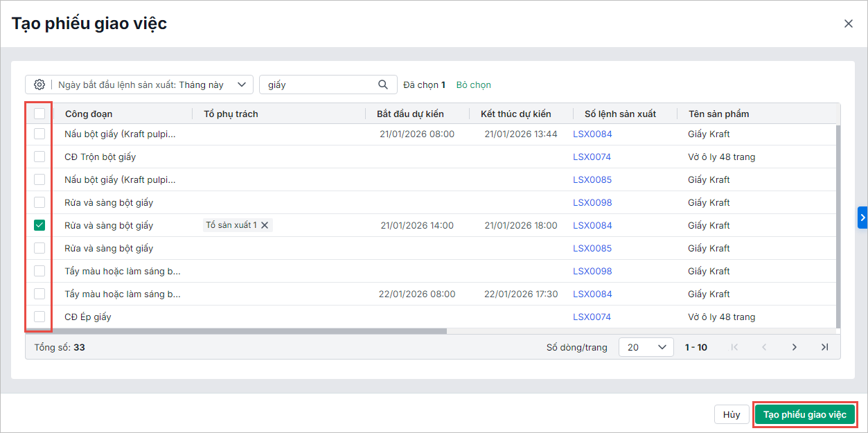Jump to the last results page
This screenshot has width=868, height=433.
[824, 347]
